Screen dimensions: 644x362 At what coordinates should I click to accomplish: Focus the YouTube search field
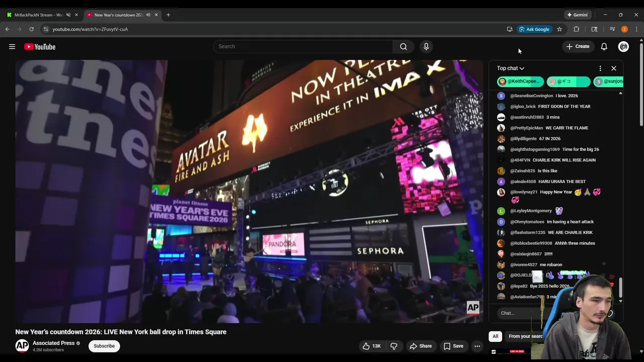pyautogui.click(x=303, y=47)
